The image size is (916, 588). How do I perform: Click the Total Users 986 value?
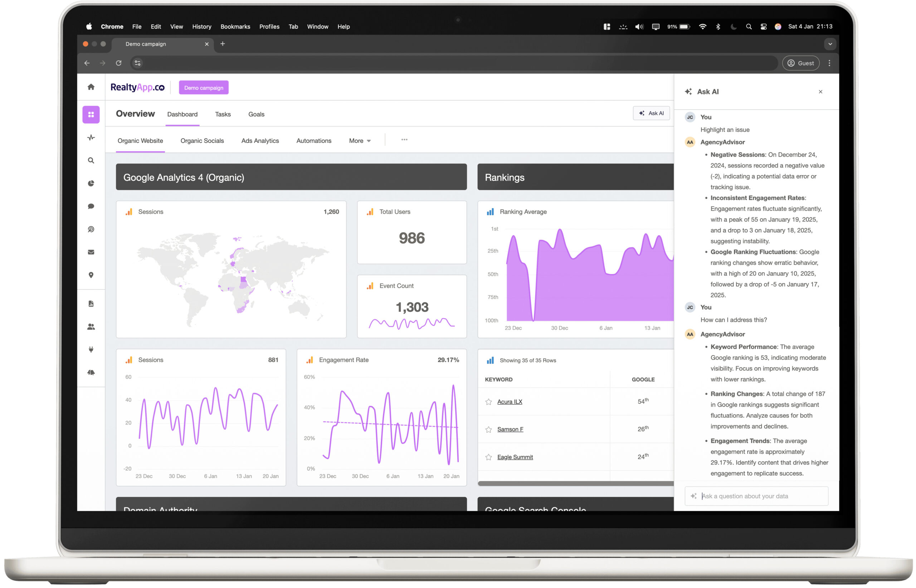(x=411, y=238)
